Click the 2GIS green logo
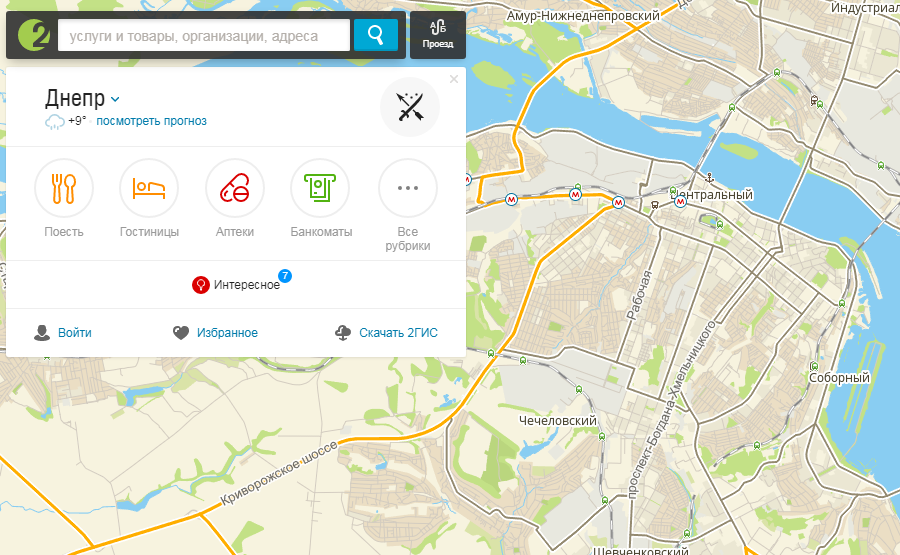This screenshot has height=555, width=900. pyautogui.click(x=34, y=35)
